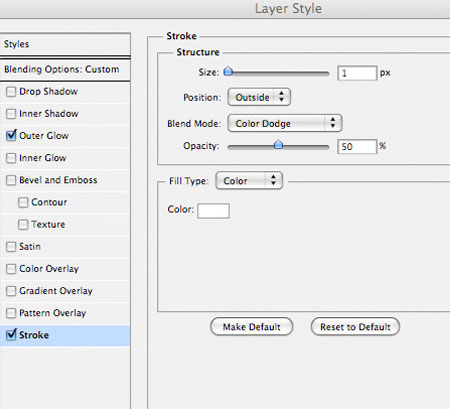Image resolution: width=450 pixels, height=409 pixels.
Task: Select the Styles panel entry
Action: pyautogui.click(x=65, y=44)
